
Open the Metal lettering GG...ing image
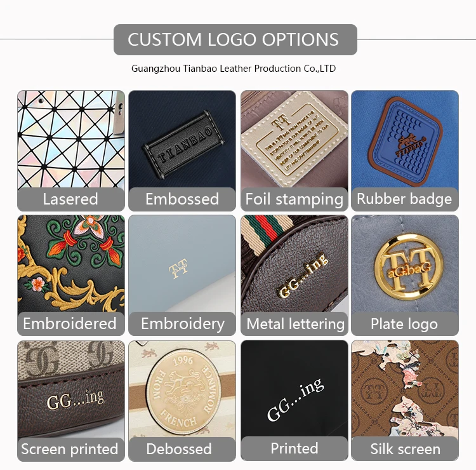coord(294,264)
